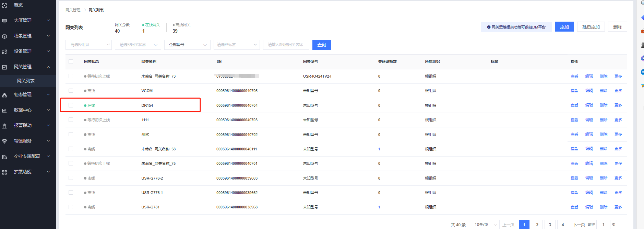This screenshot has width=644, height=229.
Task: Click the 组态管理 sidebar icon
Action: point(4,95)
